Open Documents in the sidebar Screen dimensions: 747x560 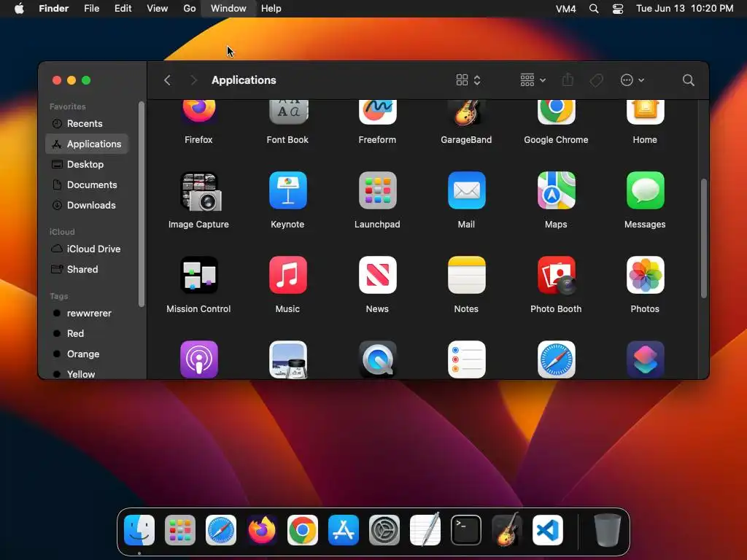pyautogui.click(x=87, y=184)
